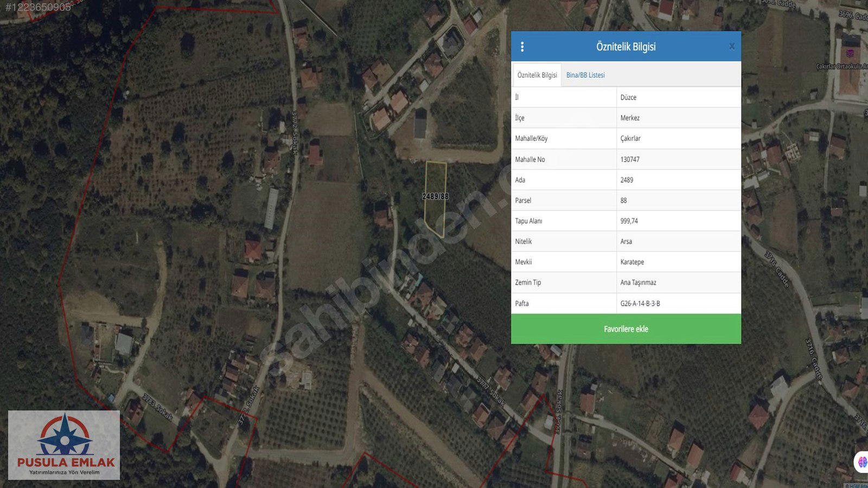This screenshot has height=488, width=868.
Task: Open the three-dot menu in panel header
Action: pos(522,47)
